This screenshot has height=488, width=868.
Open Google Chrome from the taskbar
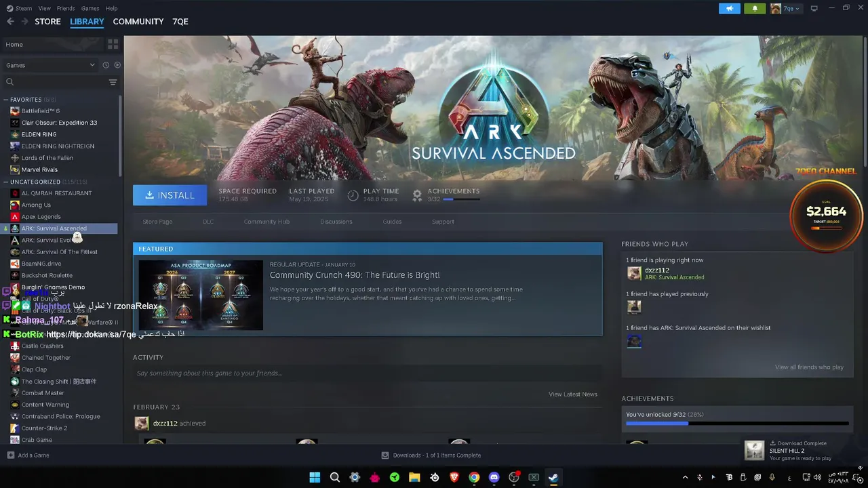click(x=474, y=477)
